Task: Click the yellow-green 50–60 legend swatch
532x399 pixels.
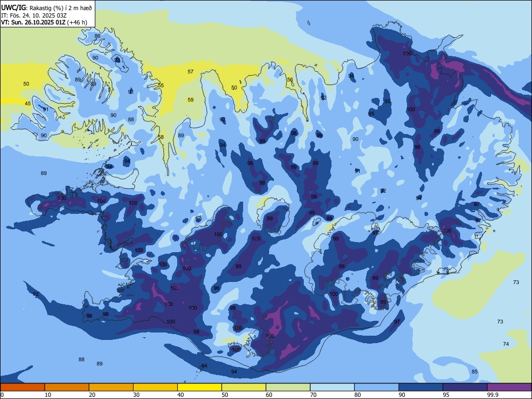Action: [x=244, y=387]
